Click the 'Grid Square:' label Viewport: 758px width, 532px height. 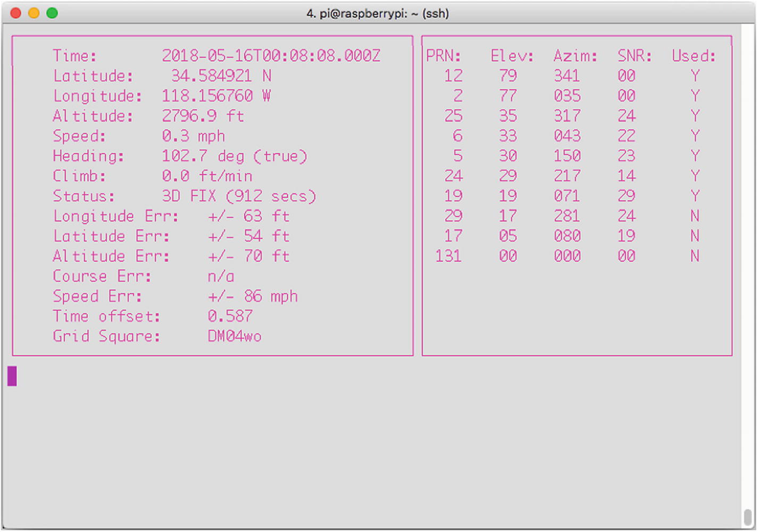tap(107, 337)
